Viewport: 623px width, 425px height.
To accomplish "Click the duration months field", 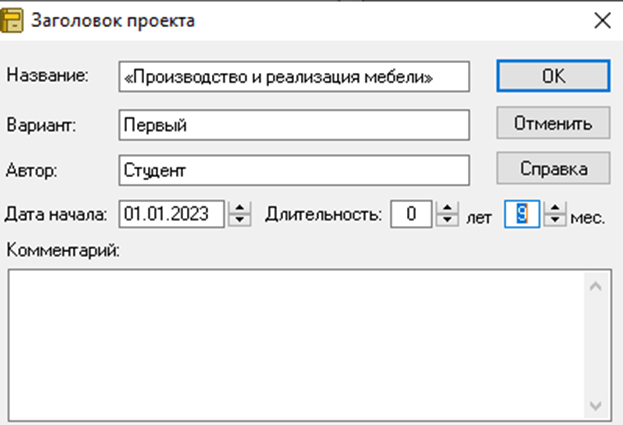I will pyautogui.click(x=522, y=214).
